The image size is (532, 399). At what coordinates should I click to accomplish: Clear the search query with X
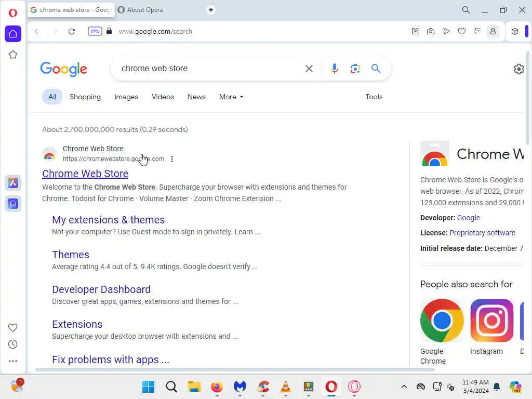click(x=309, y=69)
